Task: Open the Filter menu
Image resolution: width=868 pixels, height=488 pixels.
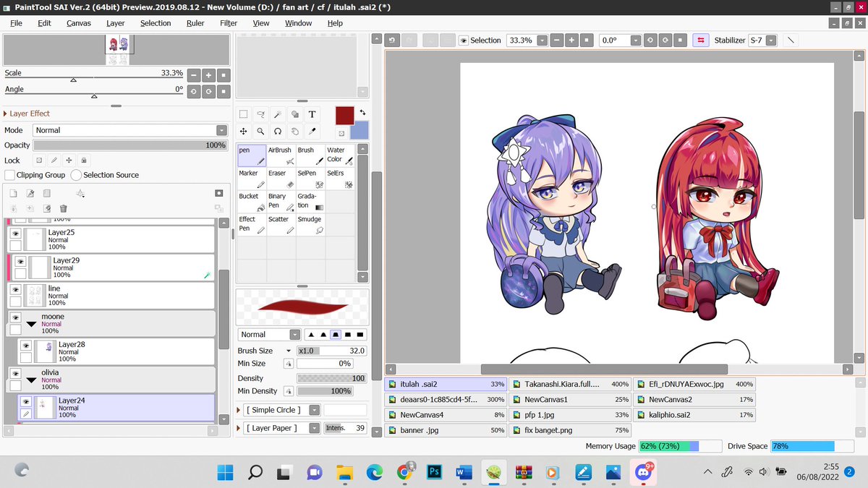Action: click(229, 23)
